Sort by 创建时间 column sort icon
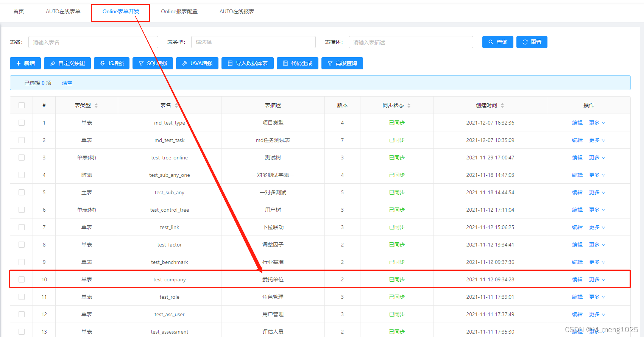The width and height of the screenshot is (644, 337). point(502,105)
